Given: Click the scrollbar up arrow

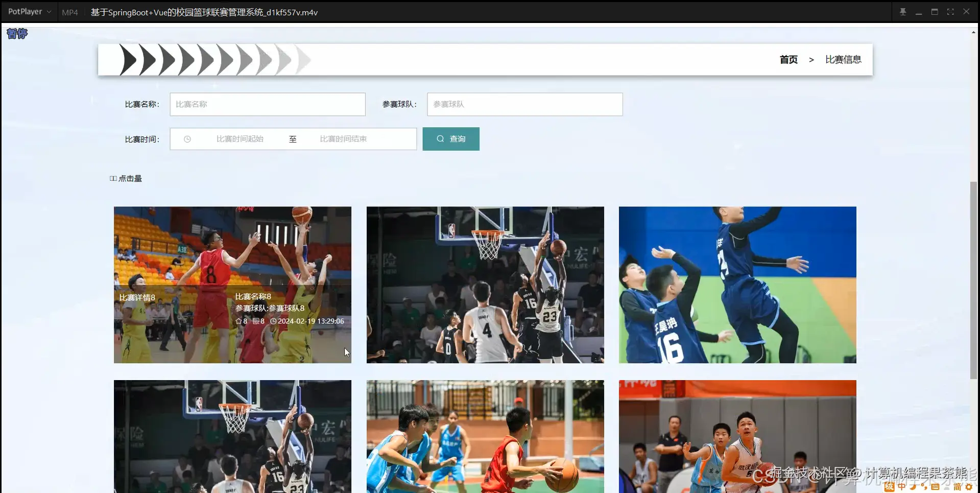Looking at the screenshot, I should (973, 32).
